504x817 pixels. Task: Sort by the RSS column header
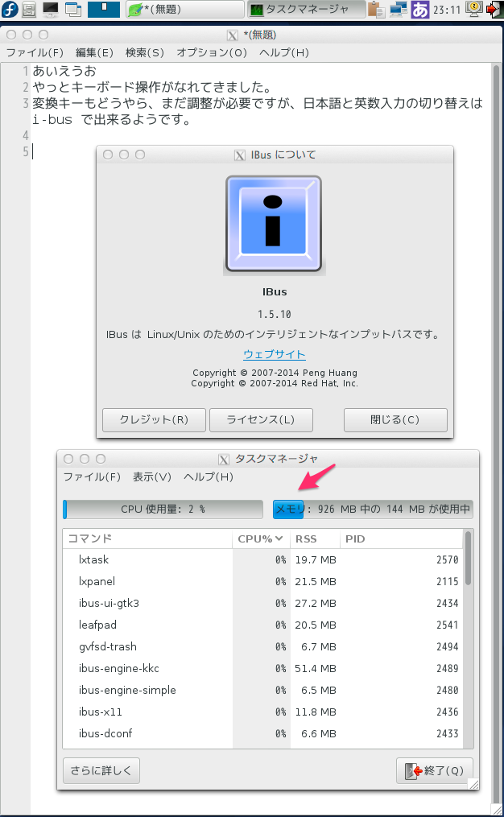(315, 538)
